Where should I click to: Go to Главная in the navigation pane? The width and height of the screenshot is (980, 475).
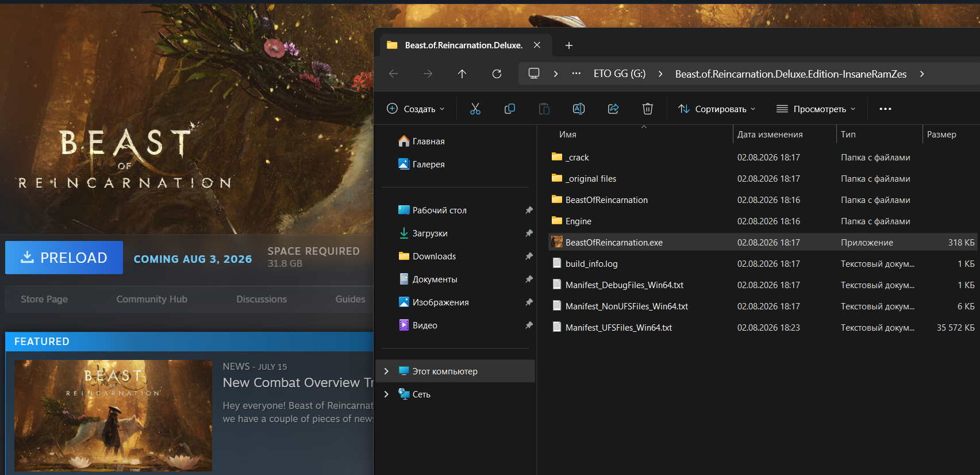point(421,141)
